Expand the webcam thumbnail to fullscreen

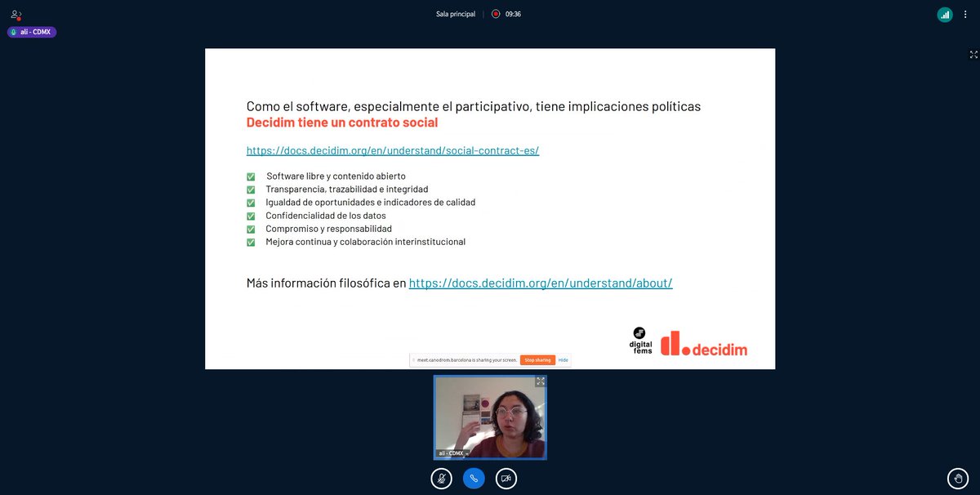540,381
